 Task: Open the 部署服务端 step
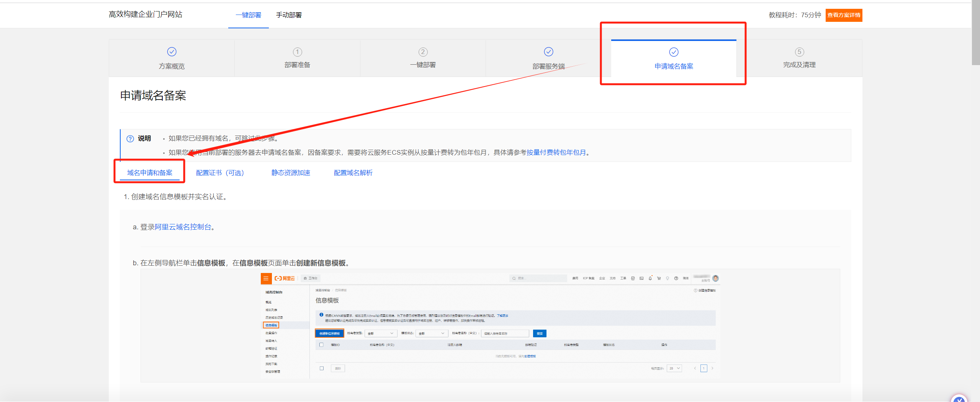548,58
